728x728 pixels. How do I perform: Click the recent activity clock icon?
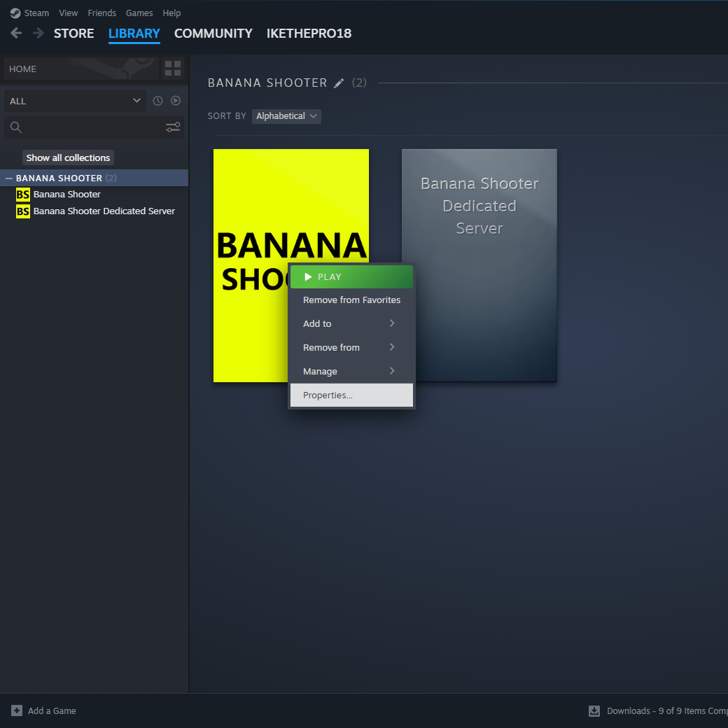158,101
